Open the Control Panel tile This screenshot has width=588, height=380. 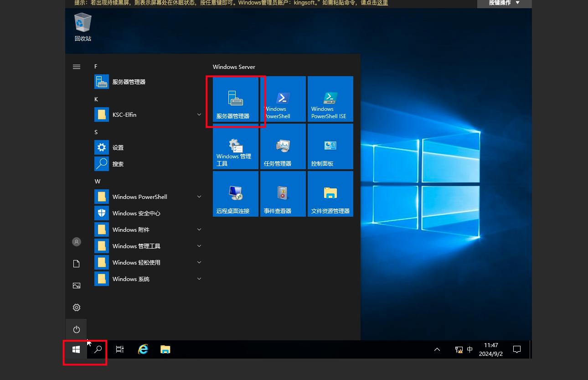point(330,146)
